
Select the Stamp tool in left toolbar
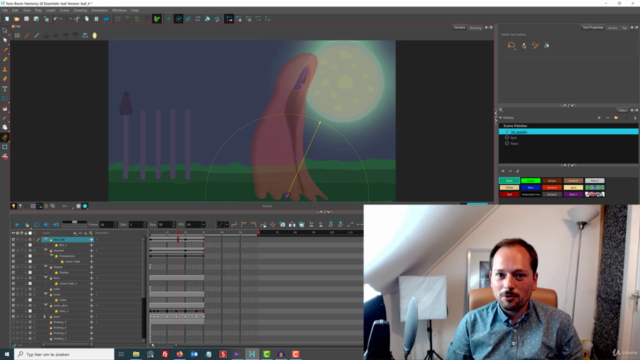(x=5, y=69)
